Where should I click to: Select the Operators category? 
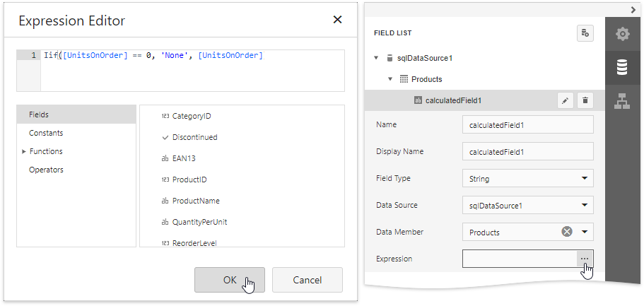(46, 170)
